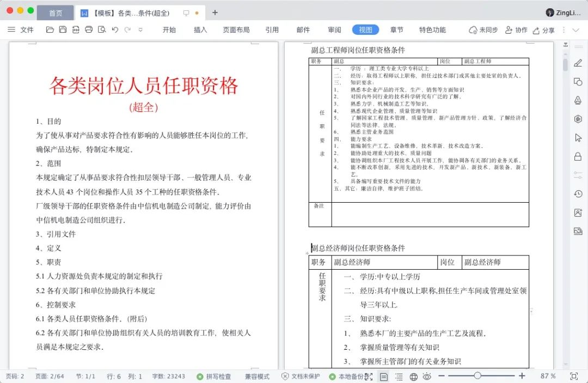
Task: Select the 邮件 ribbon tab
Action: tap(303, 29)
